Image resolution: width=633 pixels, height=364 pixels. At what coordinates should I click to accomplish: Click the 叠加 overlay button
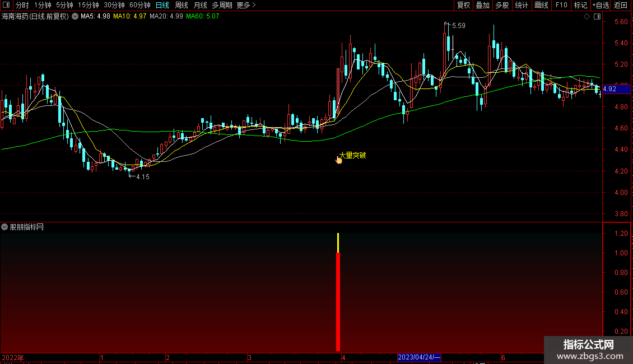tap(483, 5)
